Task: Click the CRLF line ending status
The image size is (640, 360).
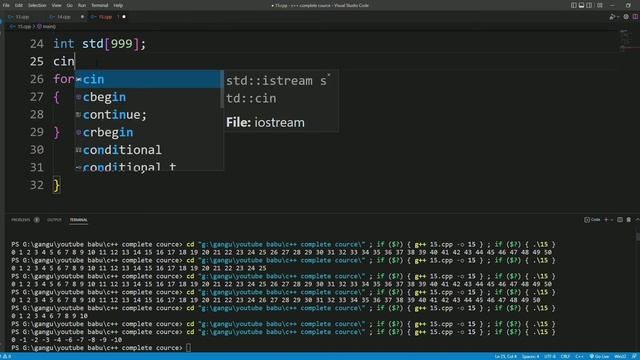Action: [x=565, y=356]
